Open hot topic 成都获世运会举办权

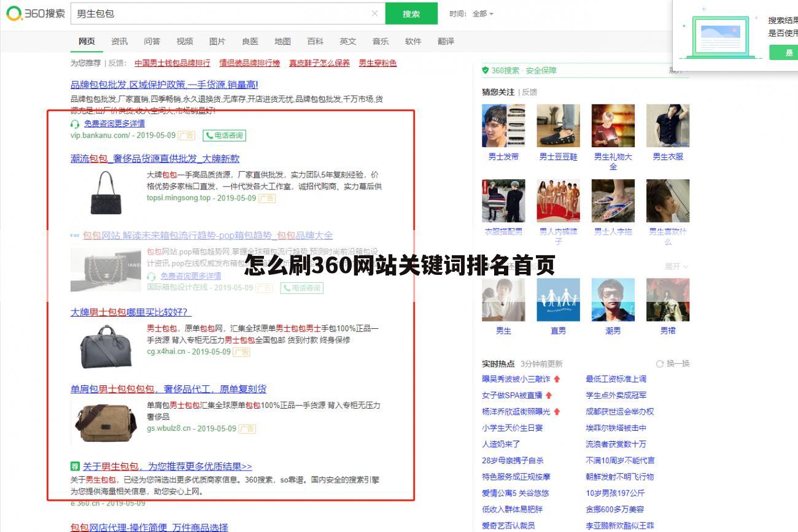click(x=620, y=412)
